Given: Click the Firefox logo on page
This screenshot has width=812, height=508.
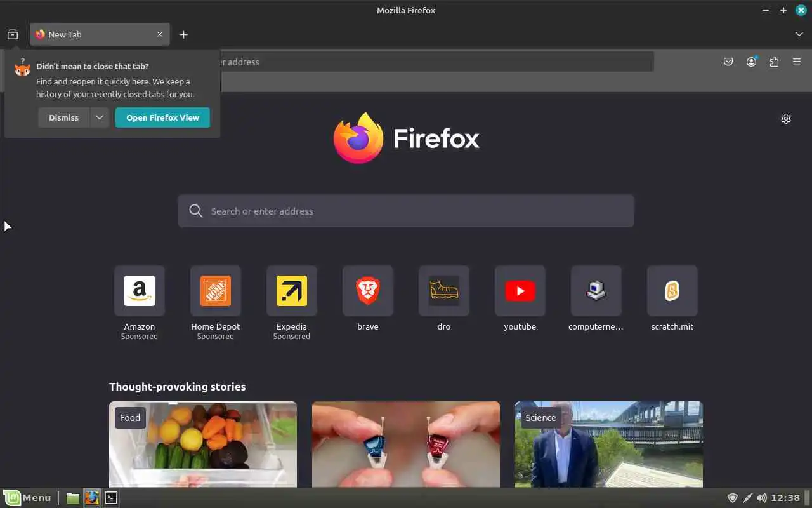Looking at the screenshot, I should tap(406, 138).
